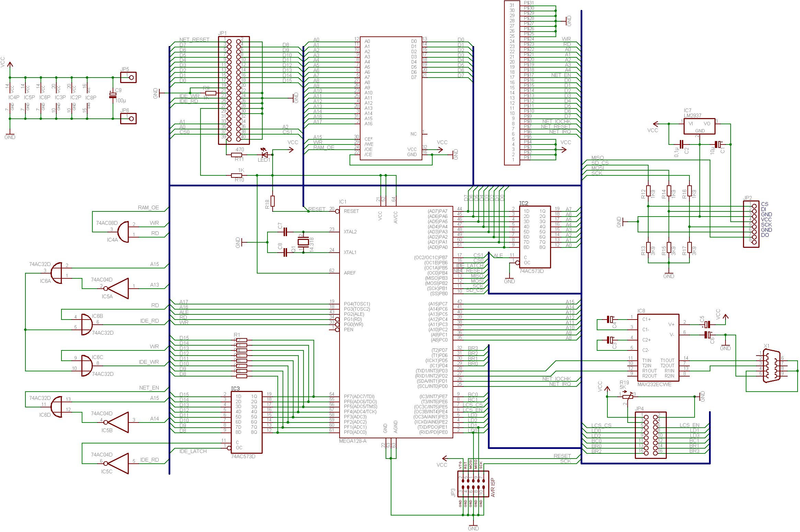Select the JP3 AVR ISP header

click(473, 484)
